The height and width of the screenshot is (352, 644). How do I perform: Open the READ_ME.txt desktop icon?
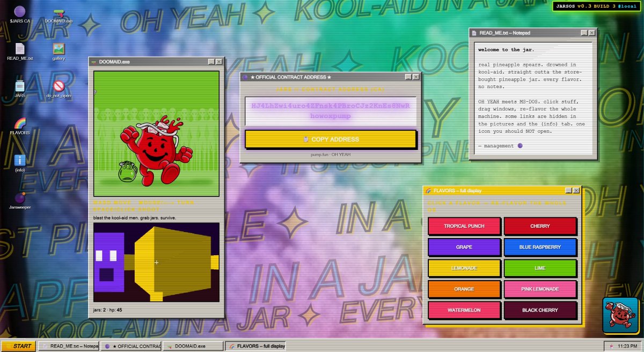(20, 52)
